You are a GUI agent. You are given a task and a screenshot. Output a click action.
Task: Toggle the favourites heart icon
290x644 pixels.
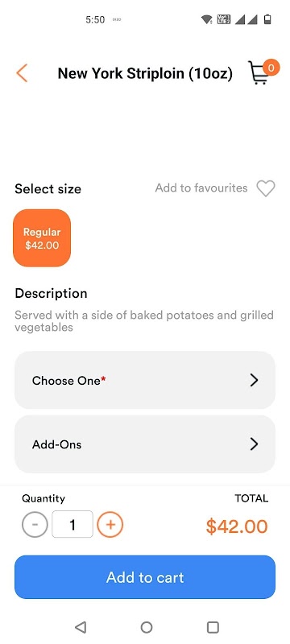point(266,188)
